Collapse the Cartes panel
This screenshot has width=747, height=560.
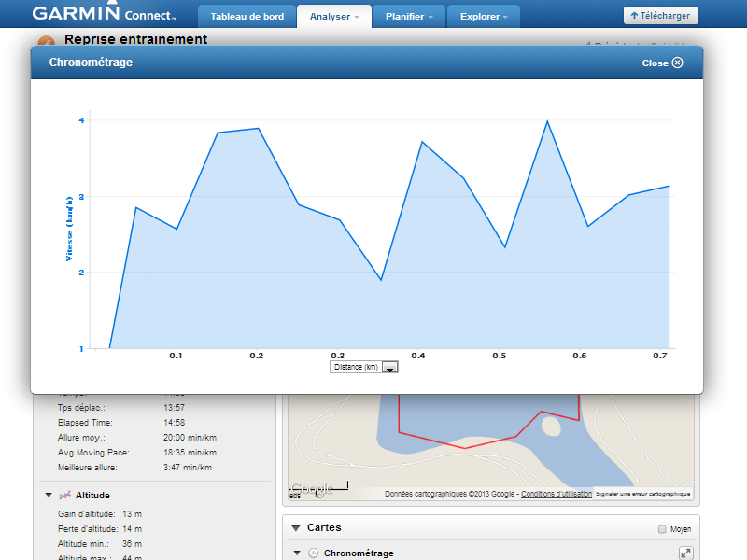[x=295, y=527]
